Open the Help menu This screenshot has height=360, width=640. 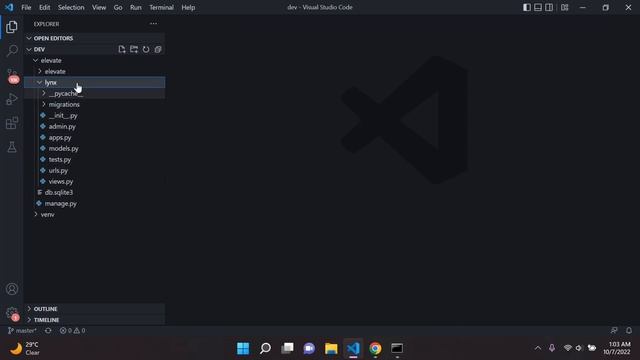(x=188, y=7)
